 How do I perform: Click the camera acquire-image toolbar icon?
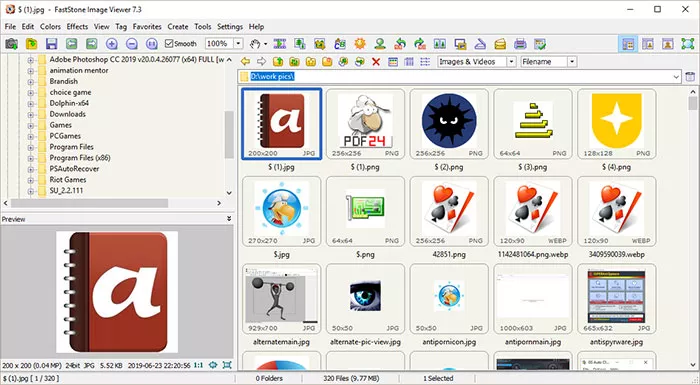coord(11,44)
